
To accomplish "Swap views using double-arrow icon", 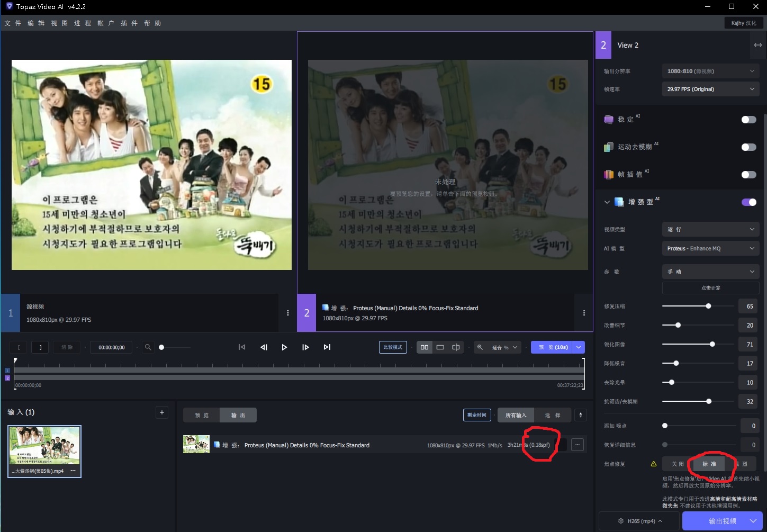I will (x=758, y=45).
